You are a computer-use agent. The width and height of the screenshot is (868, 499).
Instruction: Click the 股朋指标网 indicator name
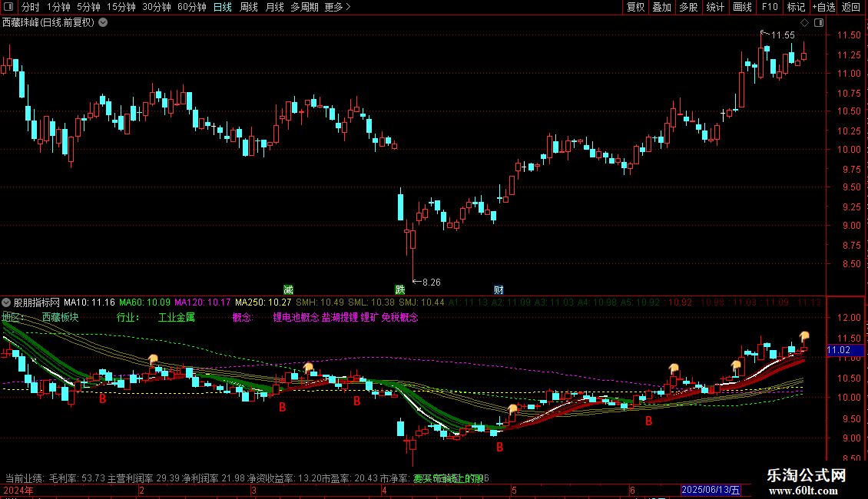pyautogui.click(x=37, y=302)
